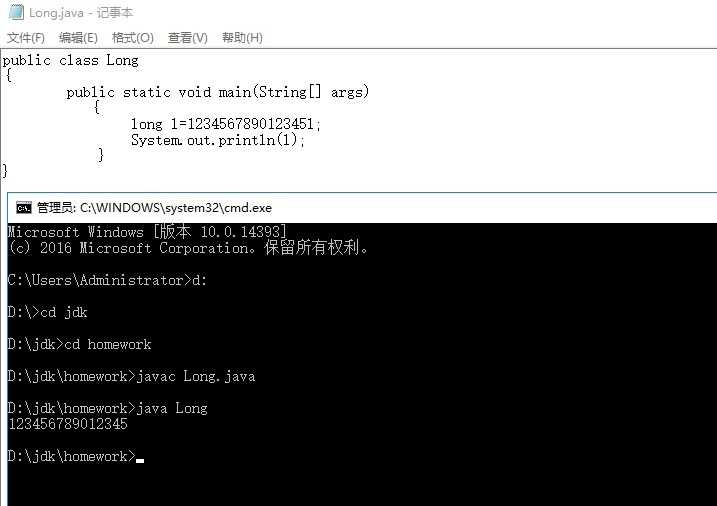Screen dimensions: 717x506
Task: Click the cmd.exe window icon
Action: (24, 208)
